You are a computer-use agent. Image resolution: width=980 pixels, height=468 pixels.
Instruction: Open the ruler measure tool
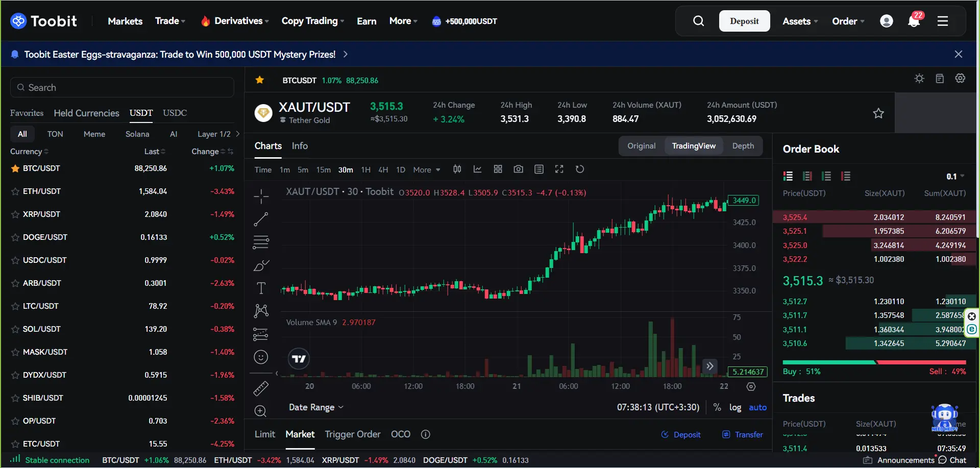(x=261, y=389)
